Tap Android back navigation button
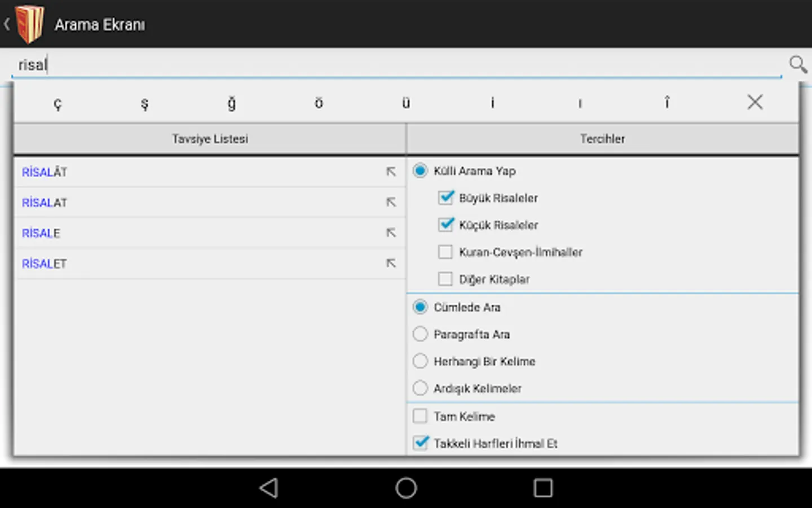 [x=269, y=488]
